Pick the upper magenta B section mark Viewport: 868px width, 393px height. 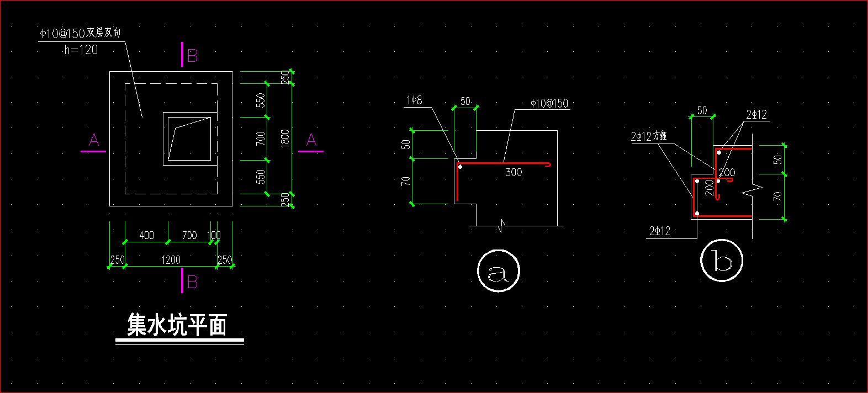pyautogui.click(x=189, y=56)
